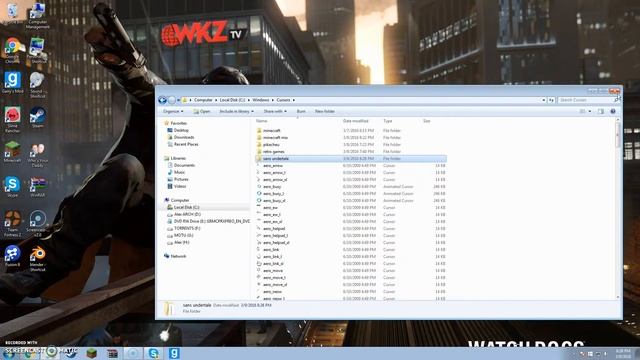This screenshot has height=360, width=640.
Task: Click the Minecraft block icon in the taskbar
Action: coord(91,353)
